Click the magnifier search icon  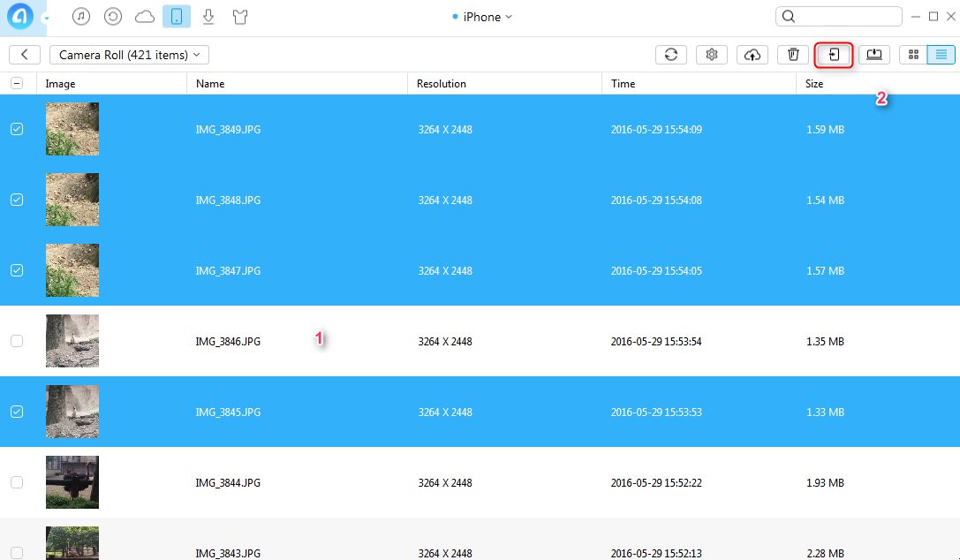(x=789, y=17)
